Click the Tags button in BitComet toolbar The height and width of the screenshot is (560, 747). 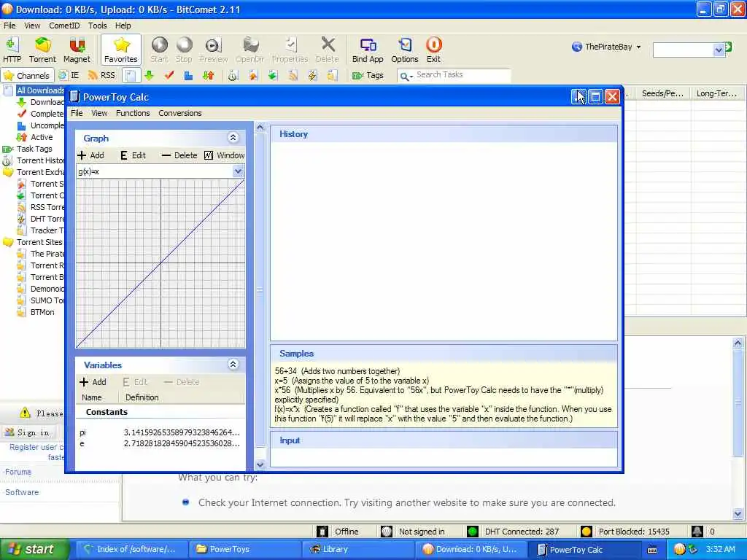tap(368, 75)
